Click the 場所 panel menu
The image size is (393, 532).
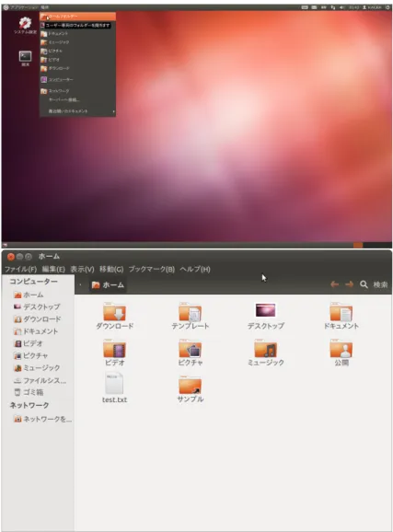44,7
